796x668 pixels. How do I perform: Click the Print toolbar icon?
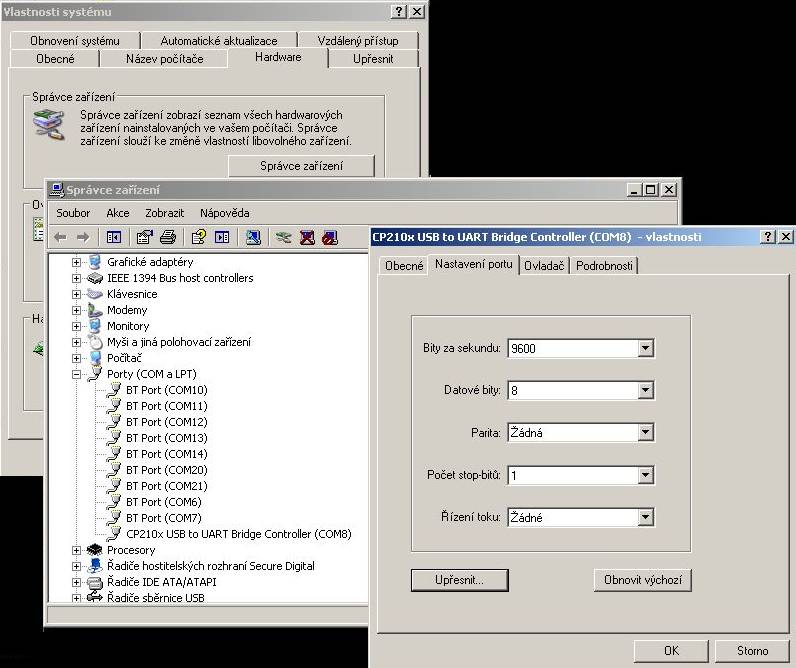[168, 237]
